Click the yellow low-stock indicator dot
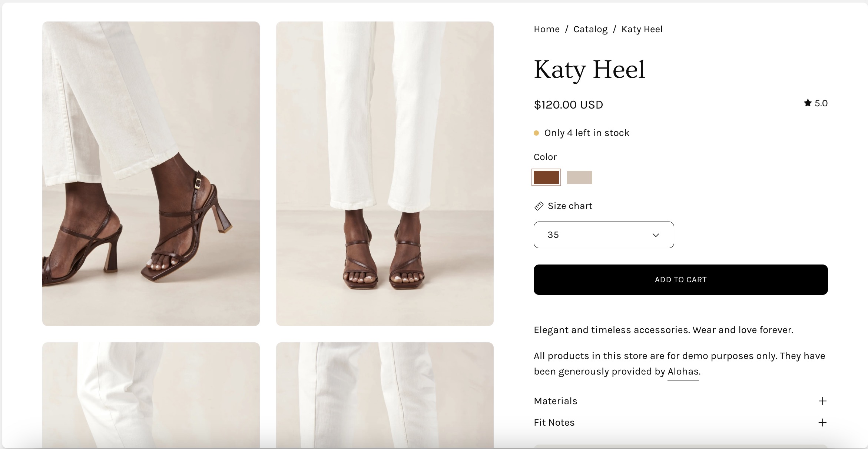Viewport: 868px width, 449px height. (x=536, y=133)
